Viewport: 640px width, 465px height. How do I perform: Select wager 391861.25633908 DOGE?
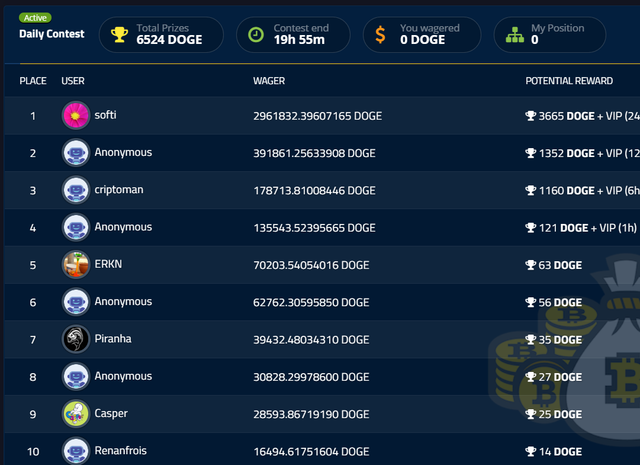[x=314, y=153]
